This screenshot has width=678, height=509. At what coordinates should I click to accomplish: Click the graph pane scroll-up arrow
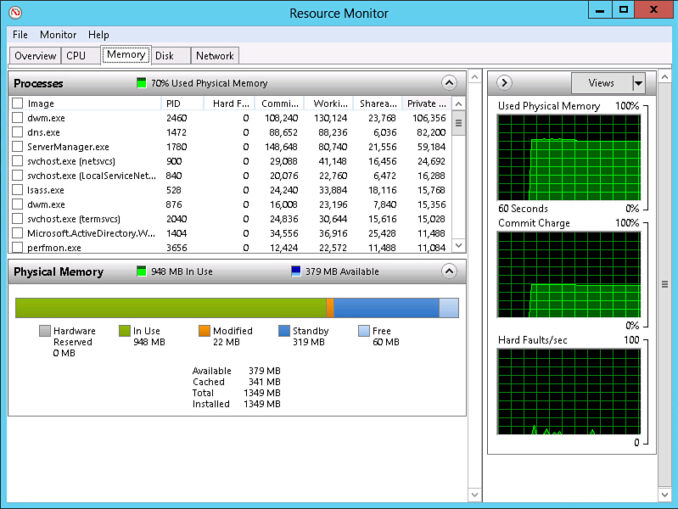click(665, 77)
